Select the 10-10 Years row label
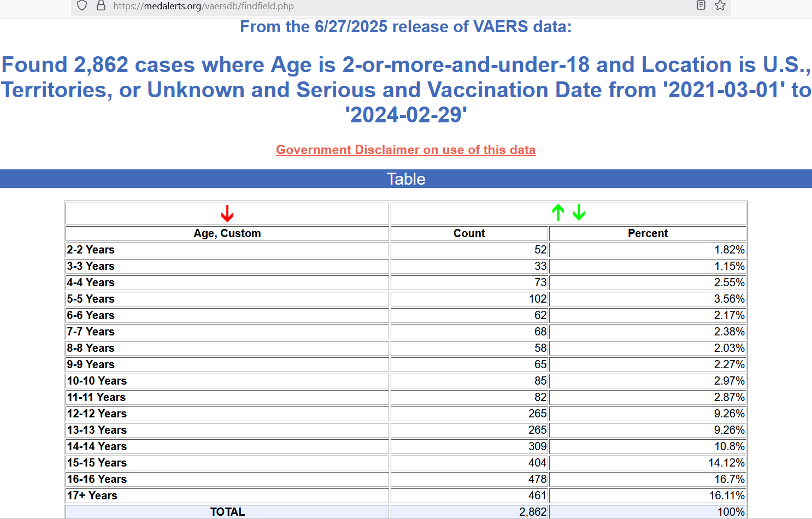The height and width of the screenshot is (519, 812). click(x=97, y=381)
